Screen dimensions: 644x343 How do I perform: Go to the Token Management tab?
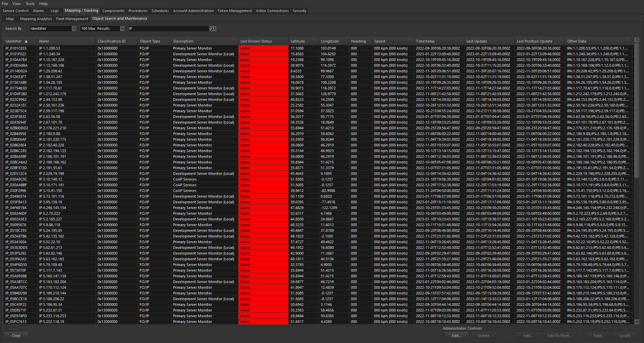coord(234,11)
